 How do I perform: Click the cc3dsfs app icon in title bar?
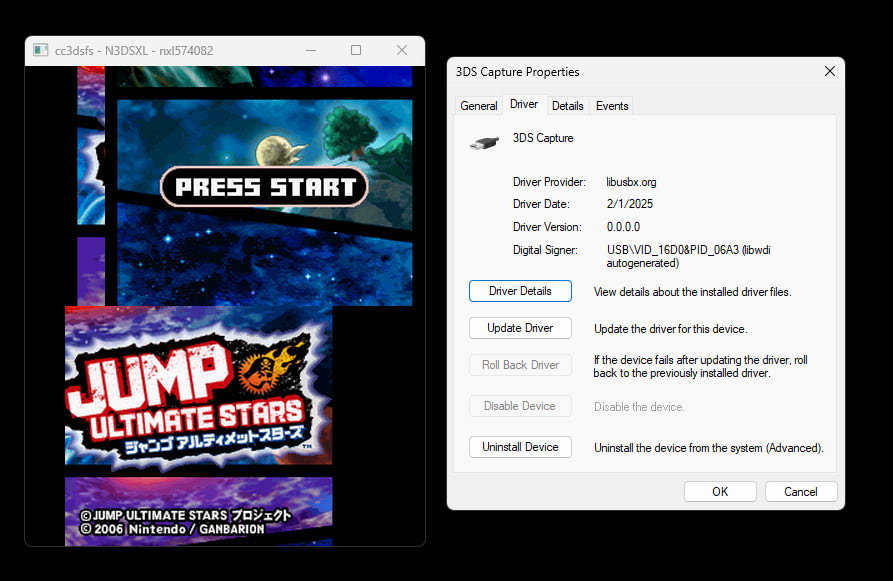pyautogui.click(x=40, y=50)
